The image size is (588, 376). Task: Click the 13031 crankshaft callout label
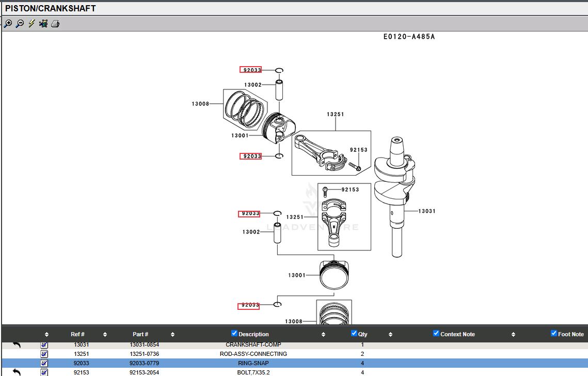tap(426, 211)
